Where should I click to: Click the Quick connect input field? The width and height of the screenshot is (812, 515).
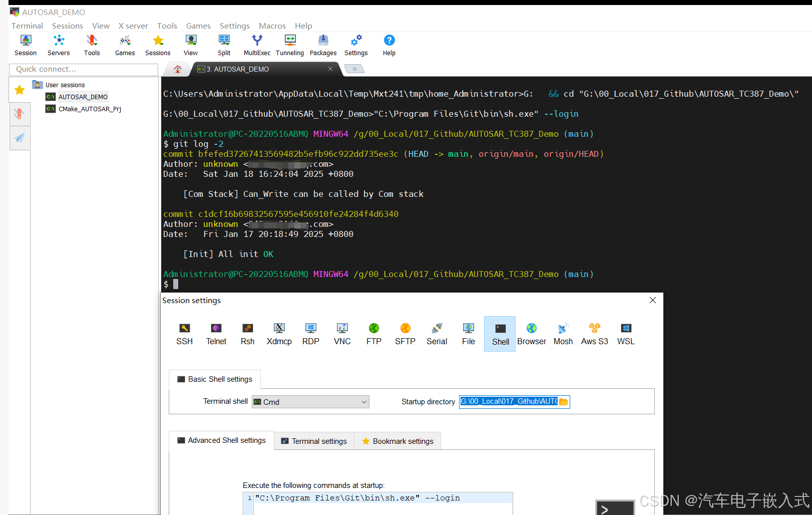(x=84, y=69)
